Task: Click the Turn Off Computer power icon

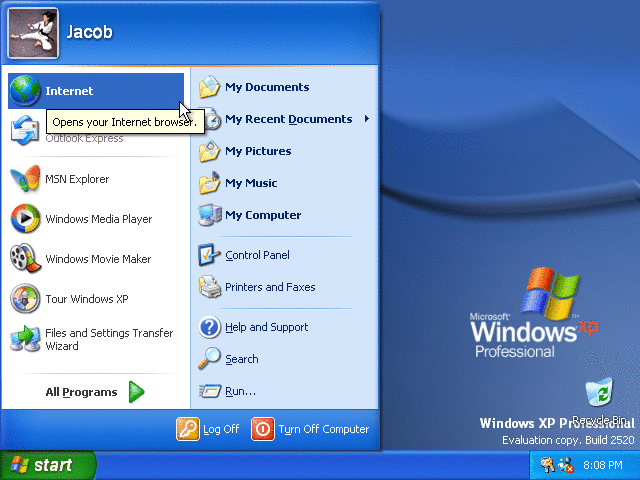Action: 263,429
